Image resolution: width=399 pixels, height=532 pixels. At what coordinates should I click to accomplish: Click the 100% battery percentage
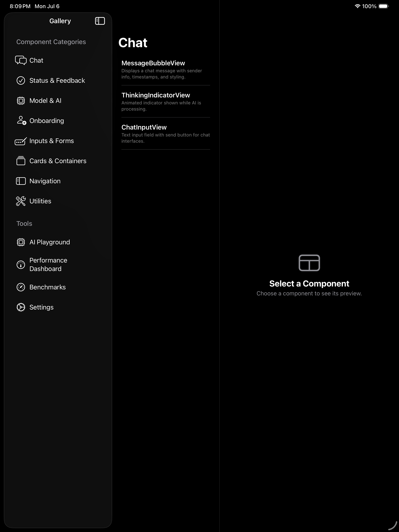tap(369, 6)
